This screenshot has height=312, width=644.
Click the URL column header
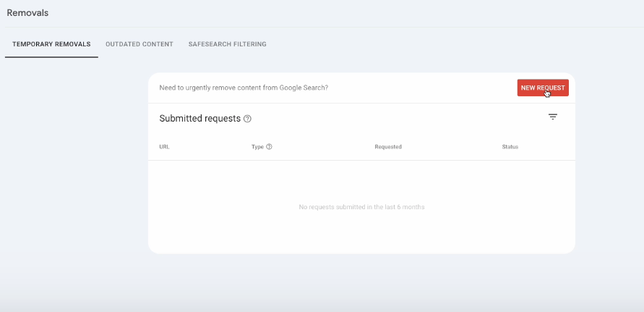[x=164, y=147]
